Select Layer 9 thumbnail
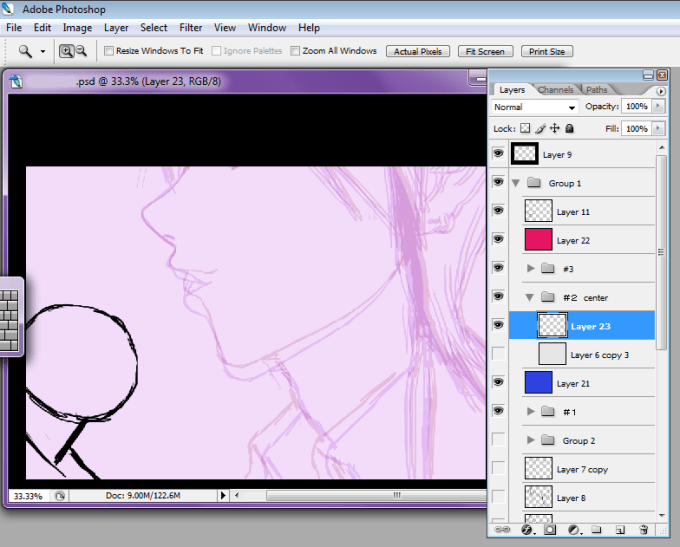680x547 pixels. tap(525, 154)
